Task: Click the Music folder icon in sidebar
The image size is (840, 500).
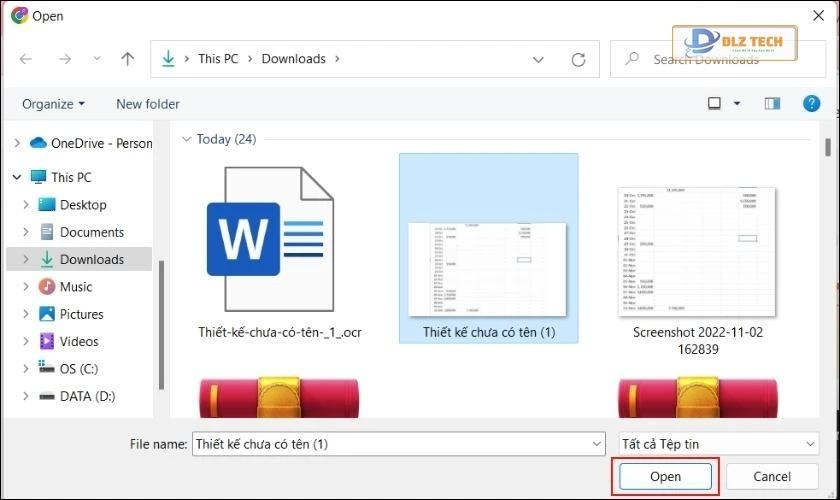Action: [x=47, y=287]
